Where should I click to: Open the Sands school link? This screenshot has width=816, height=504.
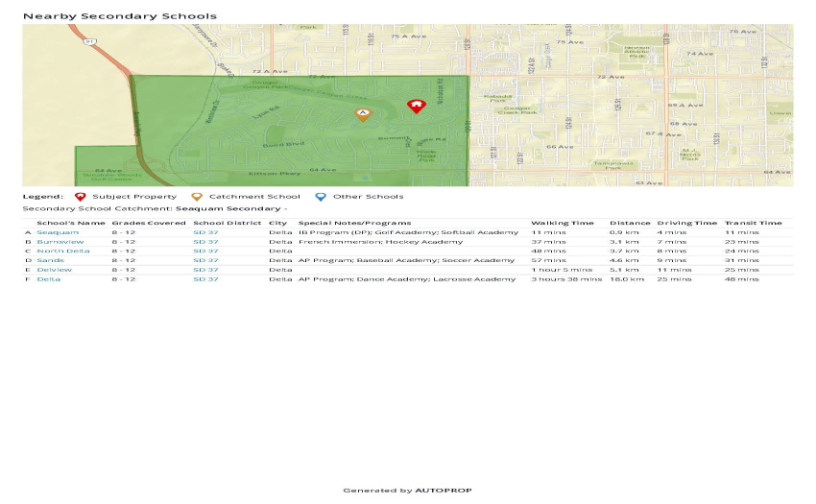click(x=51, y=260)
